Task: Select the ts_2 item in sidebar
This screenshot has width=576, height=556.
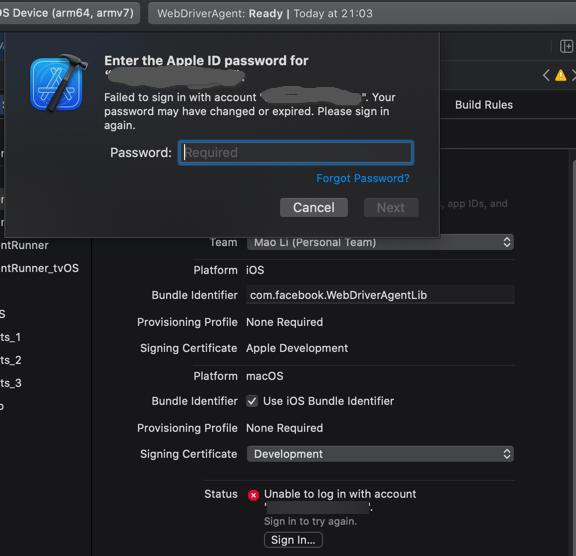Action: (11, 360)
